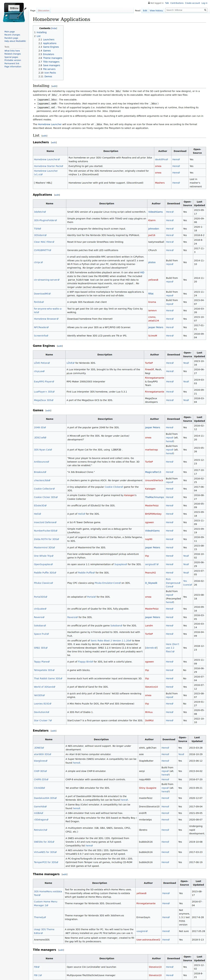Open the plutoo author link

point(152,262)
